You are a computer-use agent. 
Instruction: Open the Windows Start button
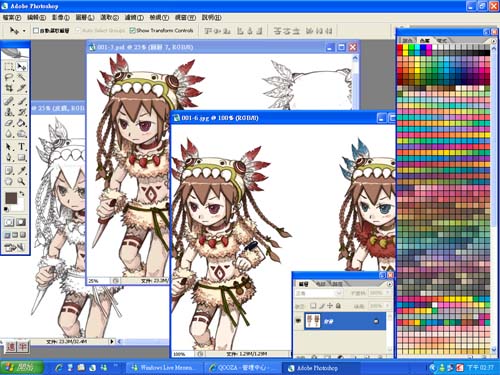click(x=22, y=367)
